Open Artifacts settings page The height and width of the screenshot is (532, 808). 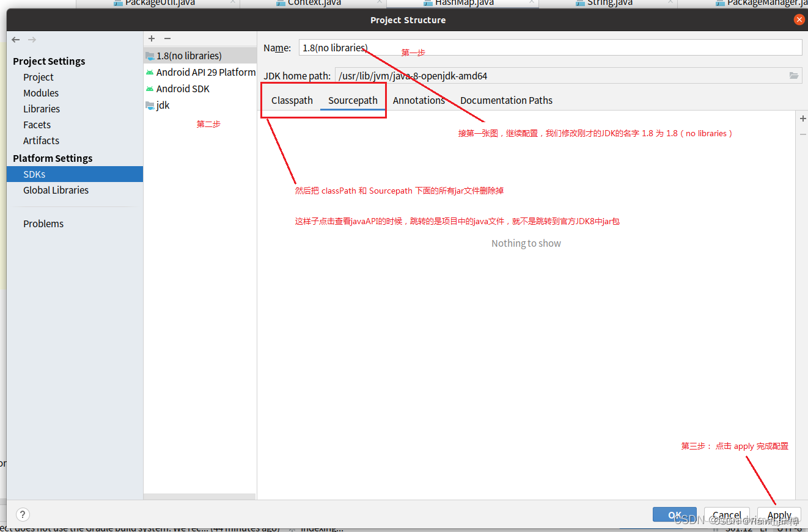pos(41,140)
